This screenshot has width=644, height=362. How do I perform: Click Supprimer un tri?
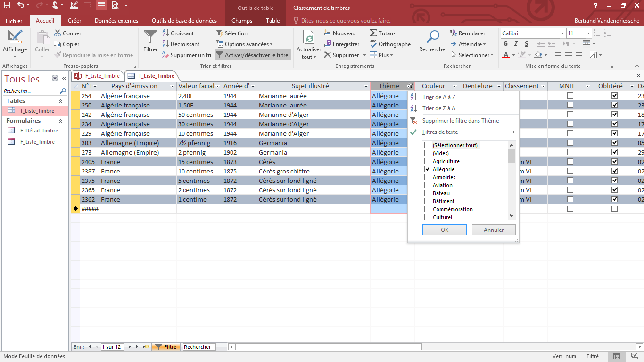(x=187, y=55)
